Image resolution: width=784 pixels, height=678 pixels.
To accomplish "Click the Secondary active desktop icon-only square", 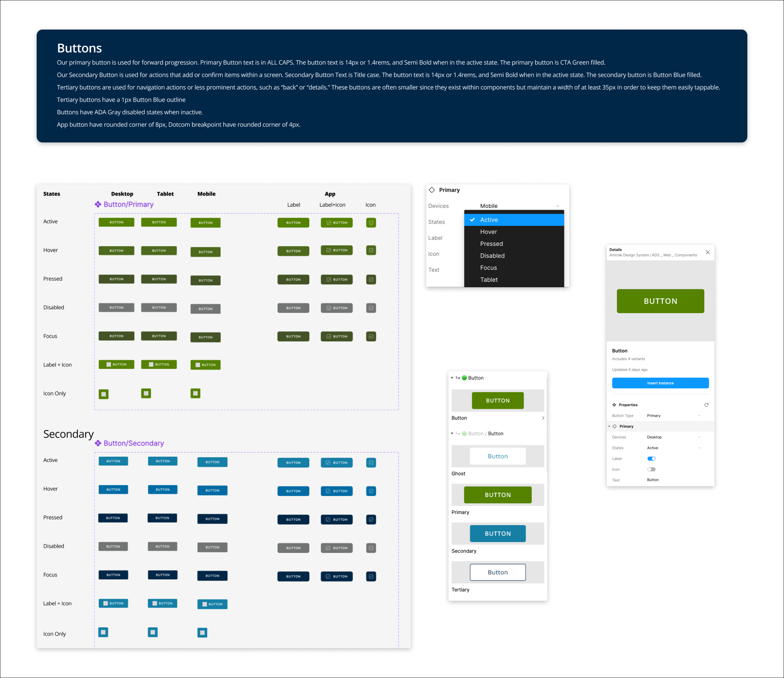I will point(103,632).
